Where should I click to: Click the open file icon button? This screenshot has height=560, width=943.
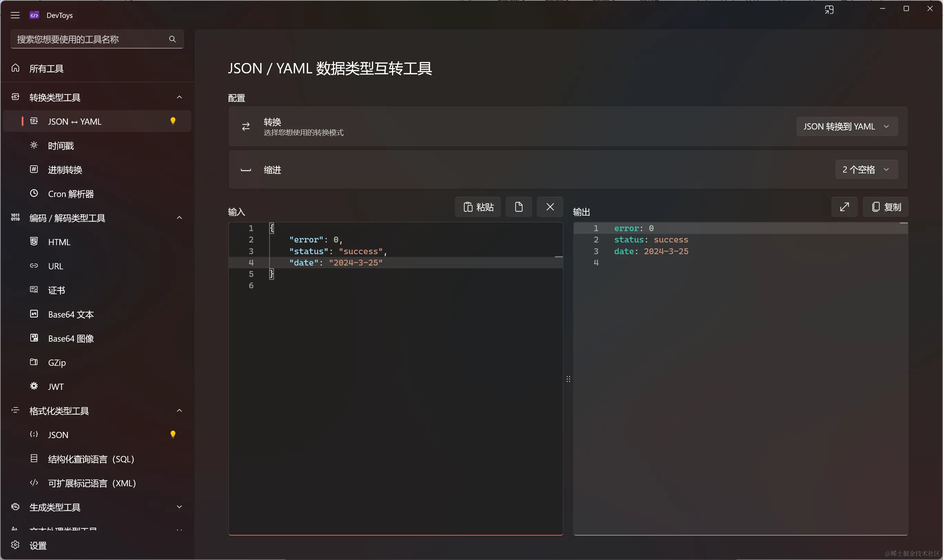click(518, 207)
